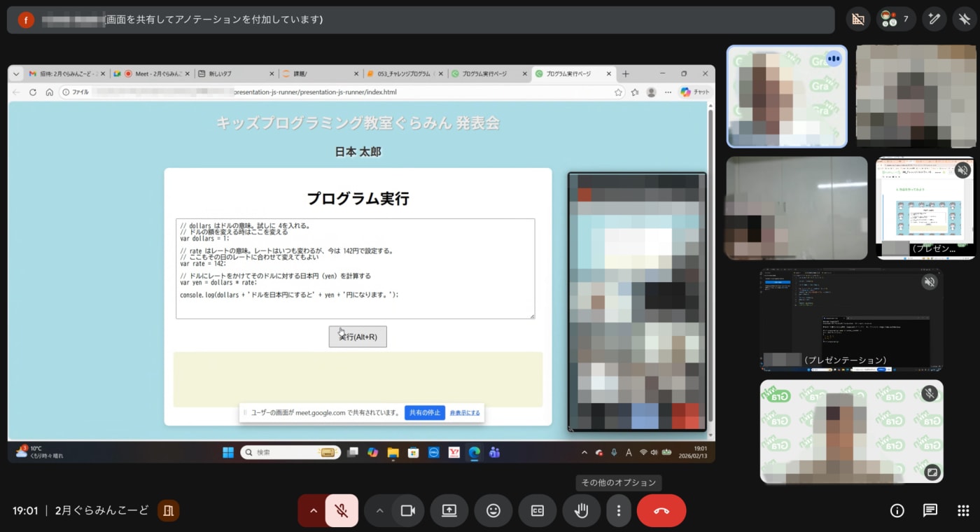Expand the video settings chevron

click(x=379, y=511)
